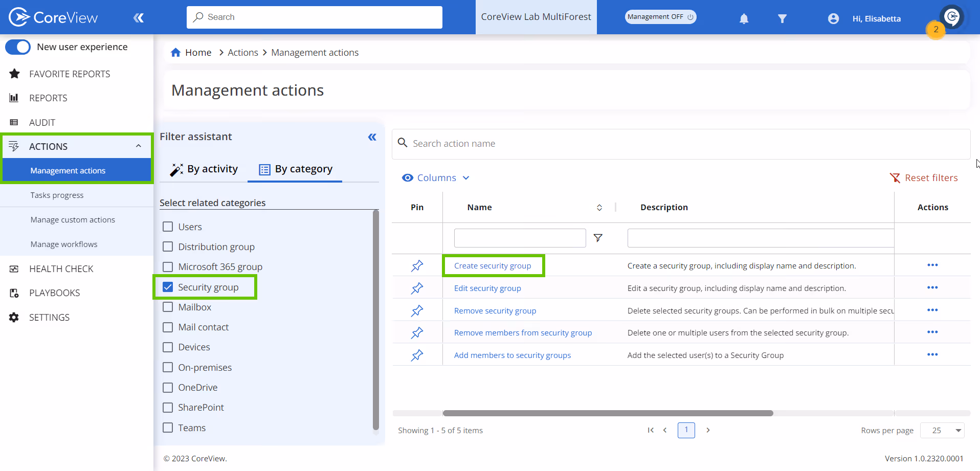Switch to the By activity tab
This screenshot has height=471, width=980.
pos(204,169)
